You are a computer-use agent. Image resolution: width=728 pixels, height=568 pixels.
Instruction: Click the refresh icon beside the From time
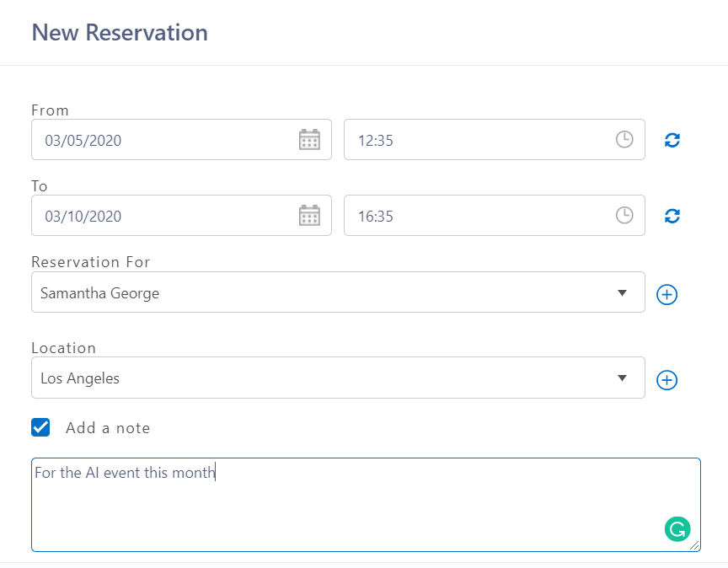click(x=672, y=140)
